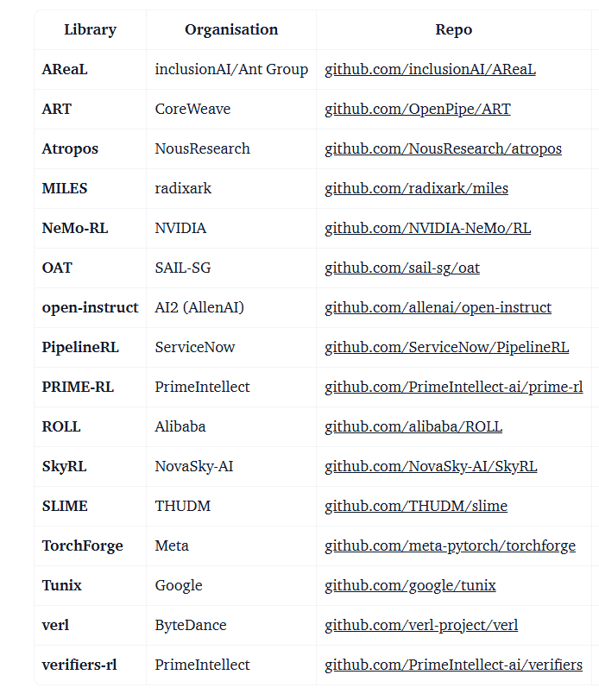Select the Library column header
This screenshot has height=700, width=599.
(90, 30)
